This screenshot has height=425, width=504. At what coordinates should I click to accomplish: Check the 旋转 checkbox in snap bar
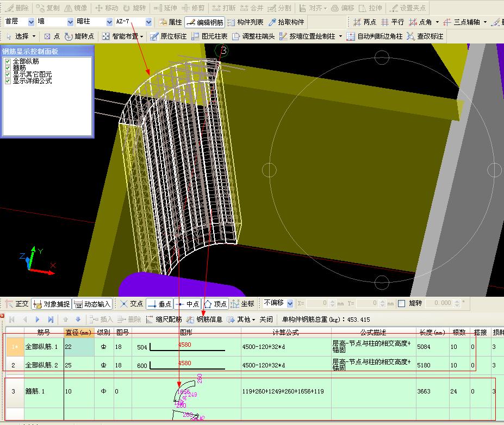tap(401, 303)
